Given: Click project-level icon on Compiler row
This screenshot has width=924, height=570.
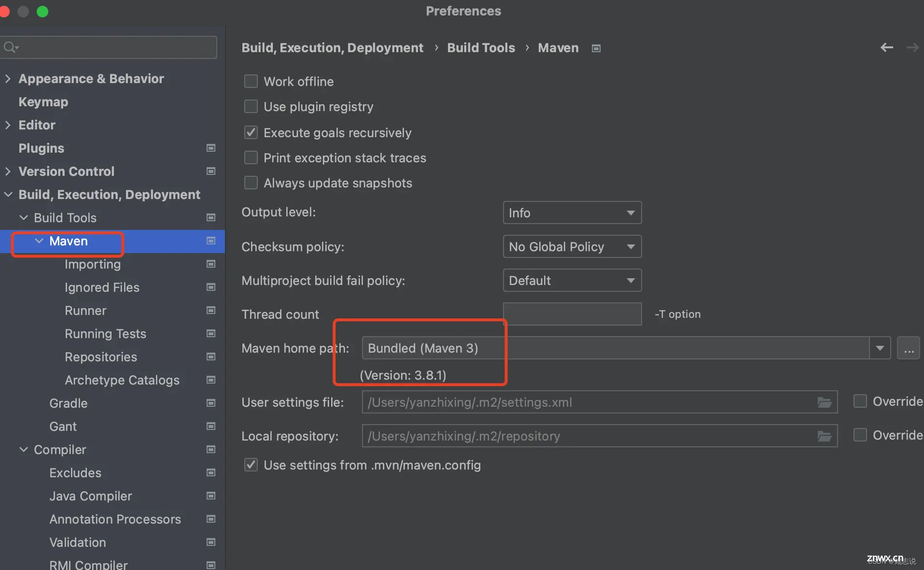Looking at the screenshot, I should [211, 449].
